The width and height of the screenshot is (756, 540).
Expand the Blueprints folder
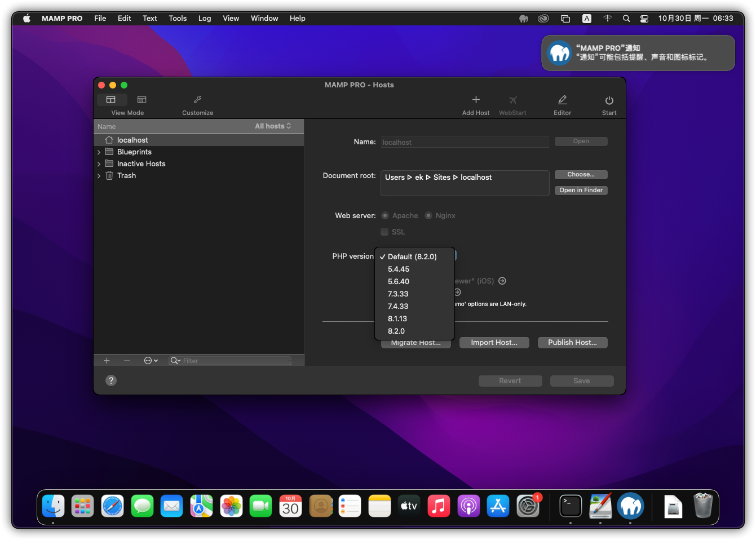(99, 152)
